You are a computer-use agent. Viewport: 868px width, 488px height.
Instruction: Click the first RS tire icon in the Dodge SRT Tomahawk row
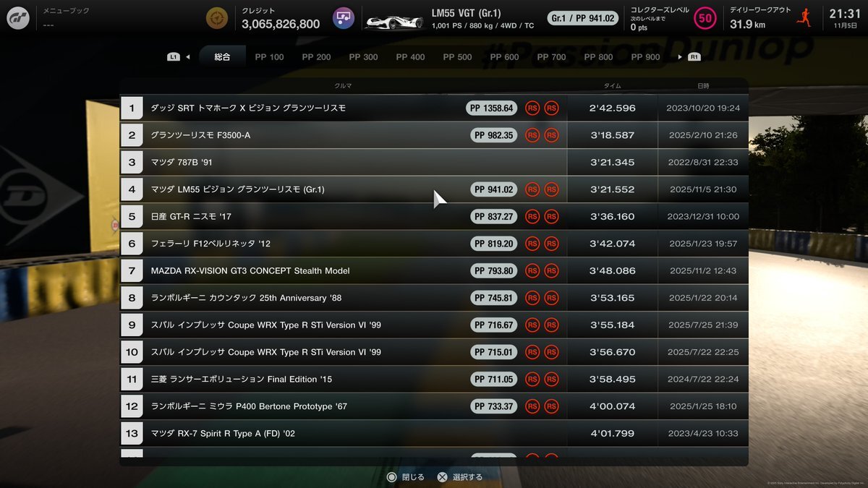coord(532,108)
